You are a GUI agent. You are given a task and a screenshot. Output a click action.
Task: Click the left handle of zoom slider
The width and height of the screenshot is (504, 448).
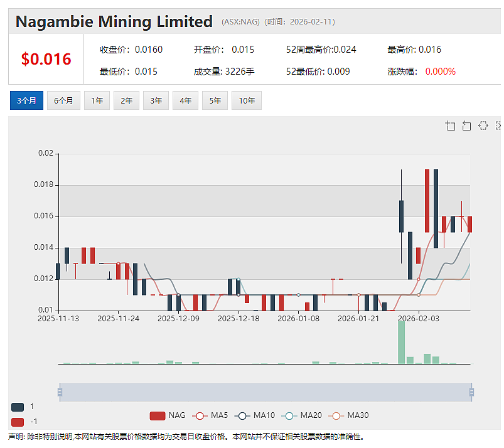60,392
